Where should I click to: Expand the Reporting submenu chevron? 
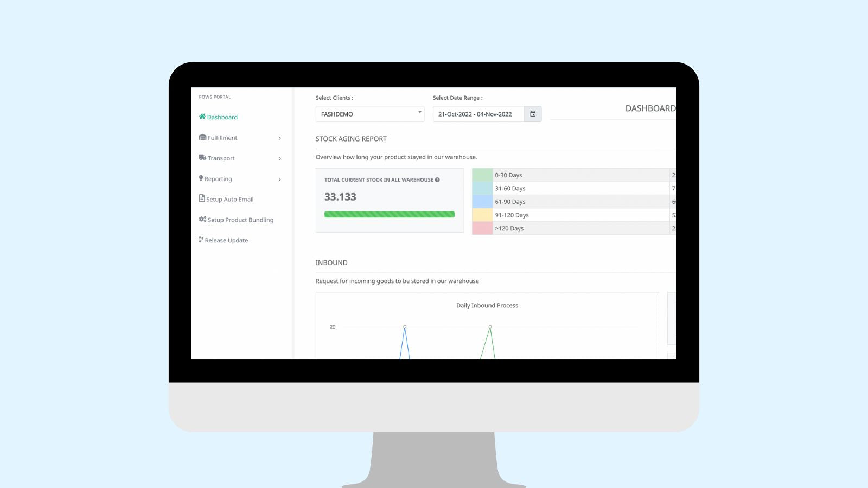[x=280, y=179]
